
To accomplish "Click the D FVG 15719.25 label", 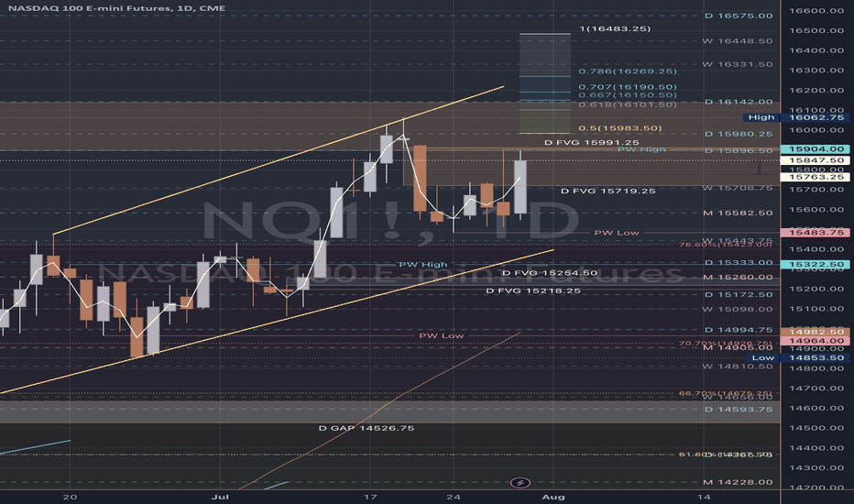I will click(608, 192).
